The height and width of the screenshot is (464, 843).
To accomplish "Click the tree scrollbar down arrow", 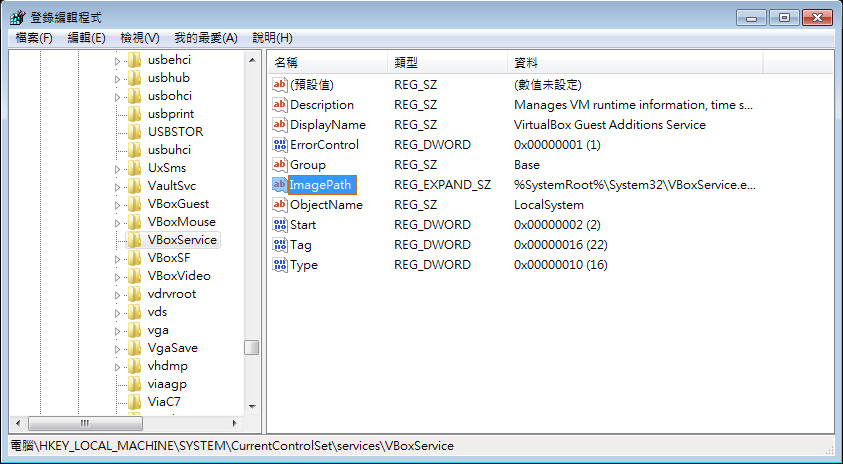I will click(x=252, y=406).
